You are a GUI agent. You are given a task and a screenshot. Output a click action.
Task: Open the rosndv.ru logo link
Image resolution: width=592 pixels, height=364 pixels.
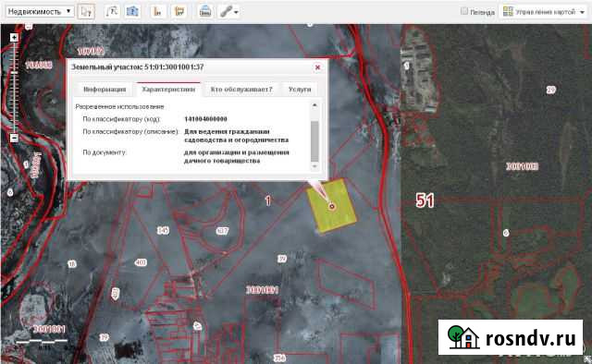[511, 337]
